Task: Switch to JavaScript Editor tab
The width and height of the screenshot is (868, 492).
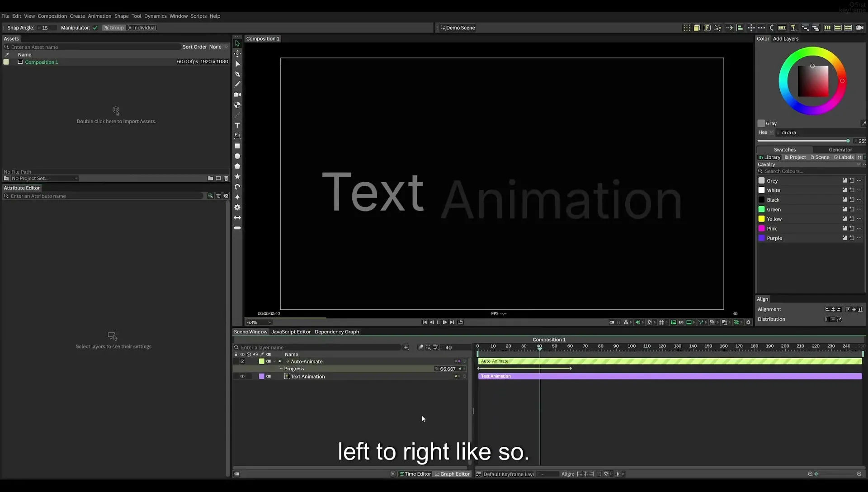Action: 291,332
